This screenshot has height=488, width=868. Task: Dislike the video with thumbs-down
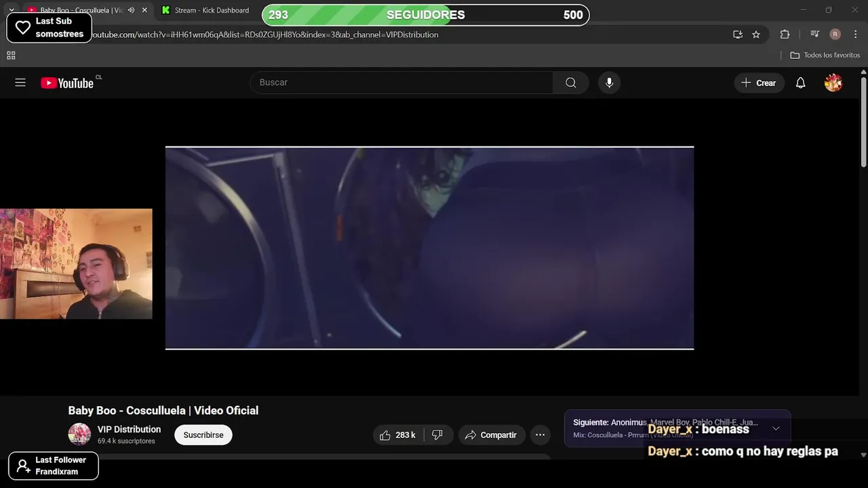click(x=437, y=435)
